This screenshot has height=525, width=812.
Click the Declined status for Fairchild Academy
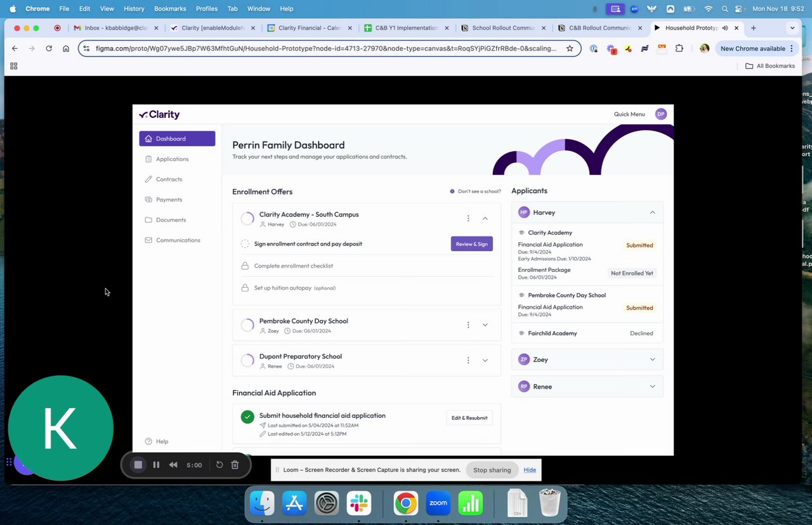click(x=641, y=334)
